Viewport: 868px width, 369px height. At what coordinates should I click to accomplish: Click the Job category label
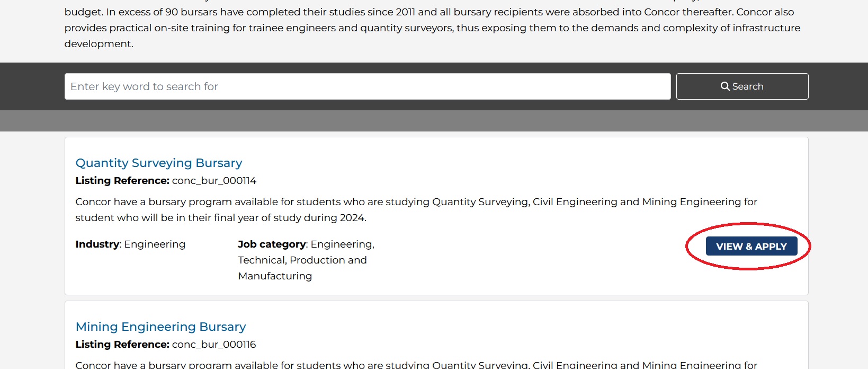[272, 244]
